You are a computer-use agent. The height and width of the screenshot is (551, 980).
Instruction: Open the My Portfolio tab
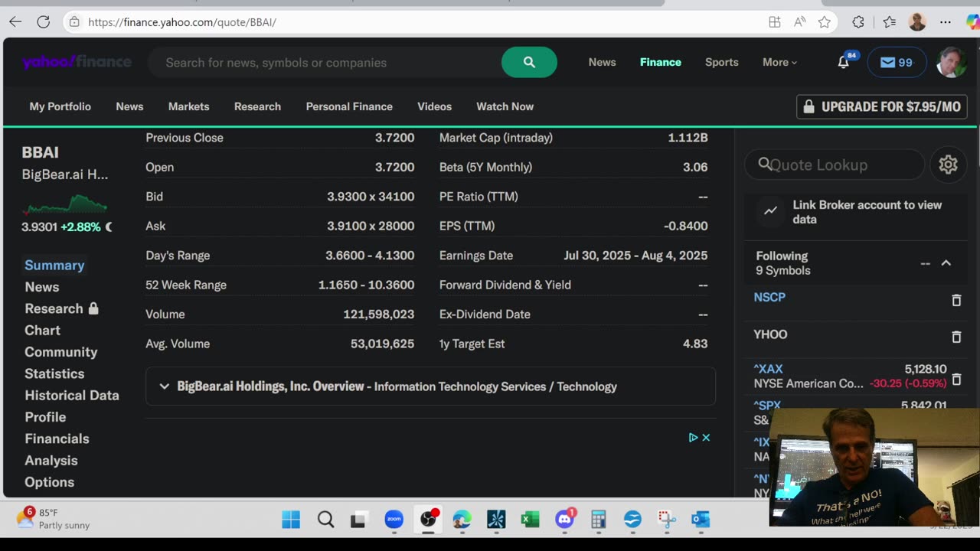point(60,106)
